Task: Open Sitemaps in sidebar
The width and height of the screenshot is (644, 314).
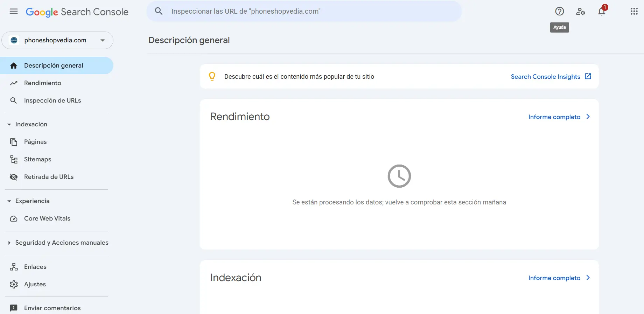Action: pos(57,159)
